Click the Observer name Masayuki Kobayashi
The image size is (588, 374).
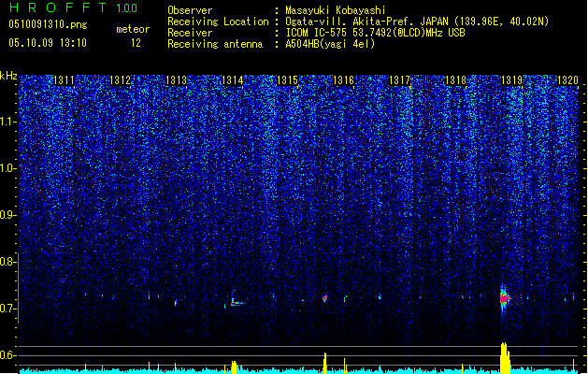336,10
